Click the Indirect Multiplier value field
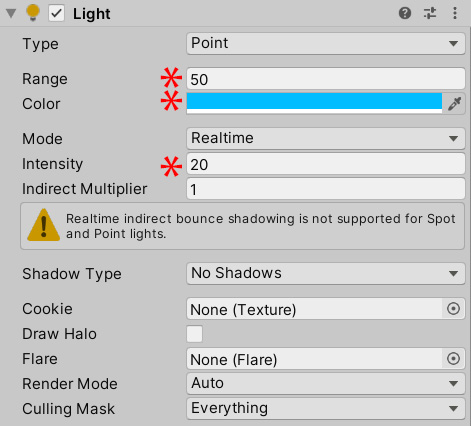 pyautogui.click(x=326, y=189)
